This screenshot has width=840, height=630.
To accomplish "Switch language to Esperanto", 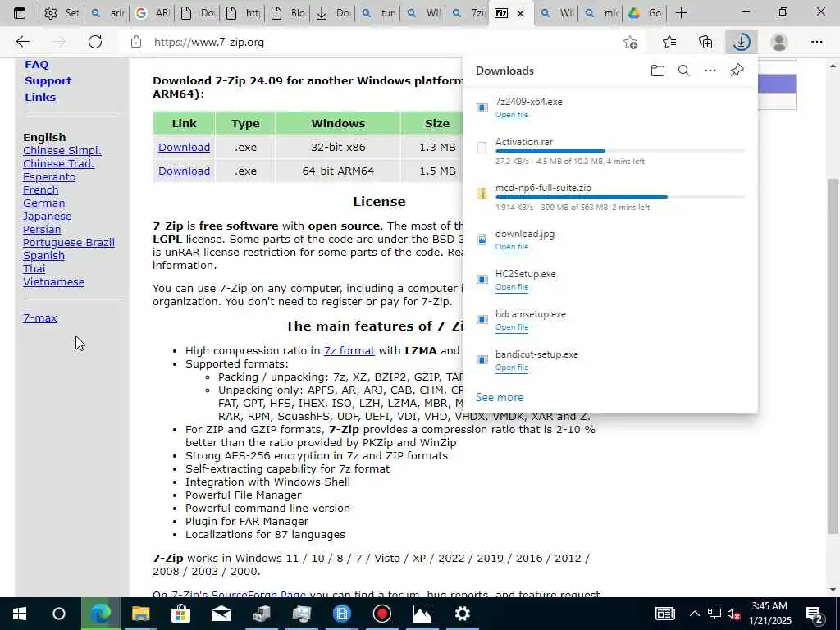I will (x=49, y=177).
